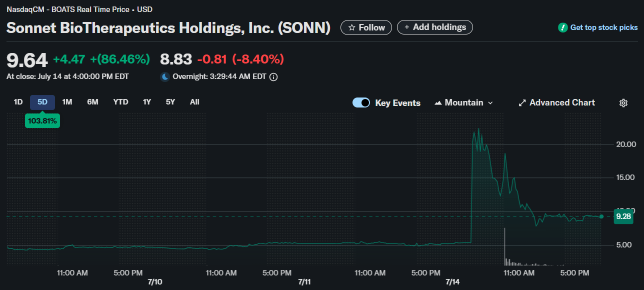Click the 7/10 date label on axis

(x=154, y=282)
